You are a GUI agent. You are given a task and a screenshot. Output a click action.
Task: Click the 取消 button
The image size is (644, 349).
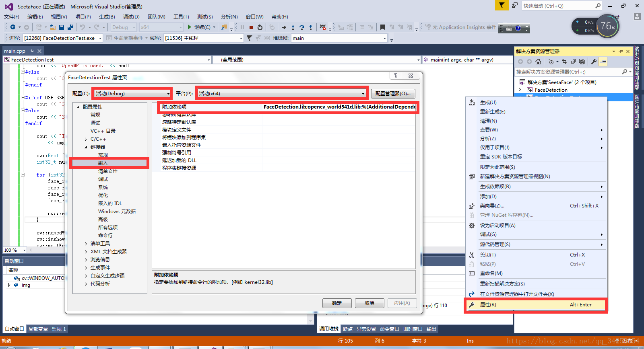coord(369,303)
